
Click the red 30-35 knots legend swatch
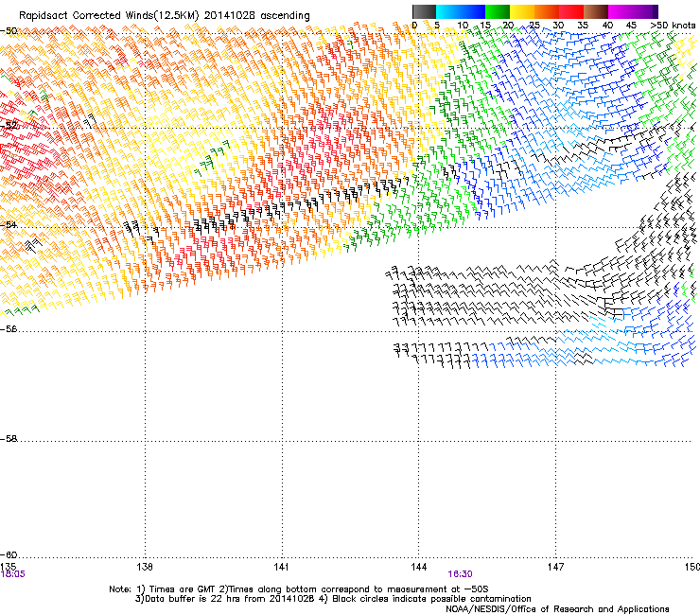pos(571,11)
